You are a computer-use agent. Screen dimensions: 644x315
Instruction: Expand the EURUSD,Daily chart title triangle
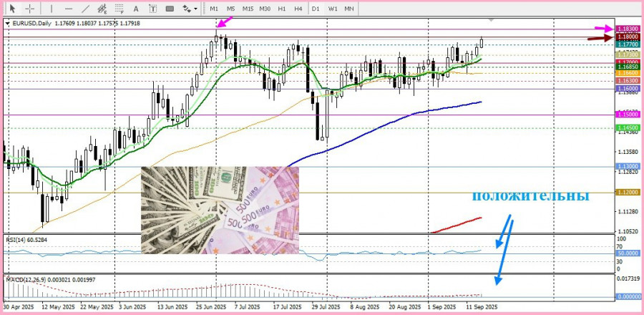click(7, 24)
